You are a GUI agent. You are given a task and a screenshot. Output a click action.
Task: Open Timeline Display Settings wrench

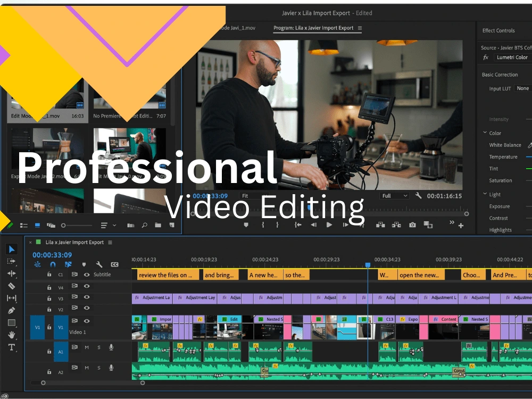coord(99,264)
